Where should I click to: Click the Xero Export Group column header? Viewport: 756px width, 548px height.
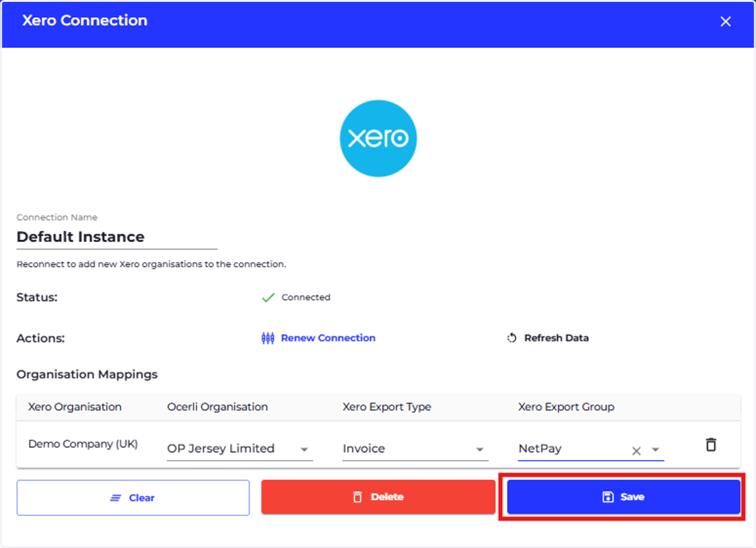pyautogui.click(x=566, y=407)
